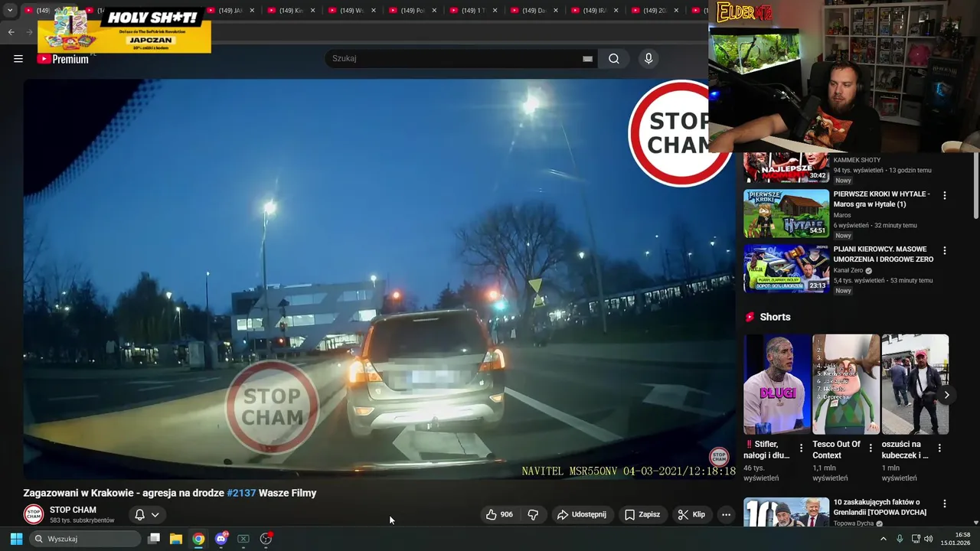Viewport: 980px width, 551px height.
Task: Open "PIJANI KIEROWCY. MASOWE UMORZENIA" title link
Action: click(884, 254)
